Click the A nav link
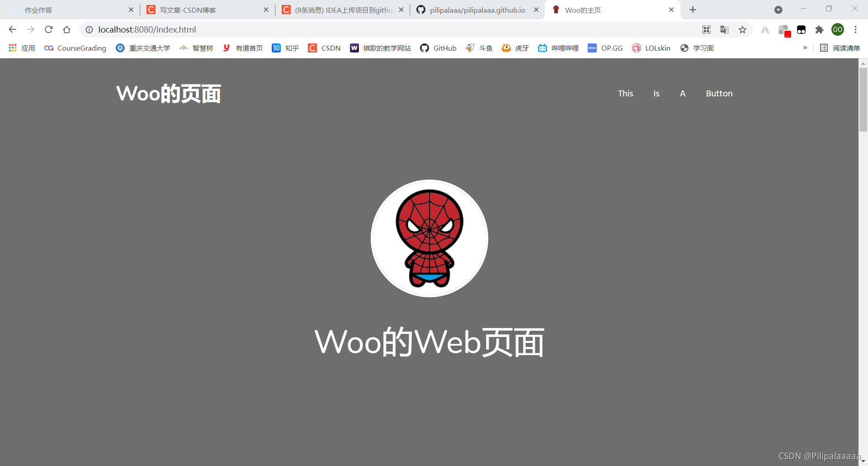This screenshot has height=466, width=868. [683, 93]
